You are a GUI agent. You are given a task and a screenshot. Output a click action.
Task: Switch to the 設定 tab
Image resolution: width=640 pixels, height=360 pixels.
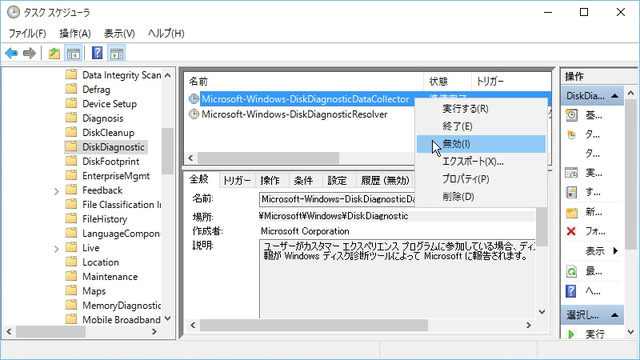[x=337, y=181]
